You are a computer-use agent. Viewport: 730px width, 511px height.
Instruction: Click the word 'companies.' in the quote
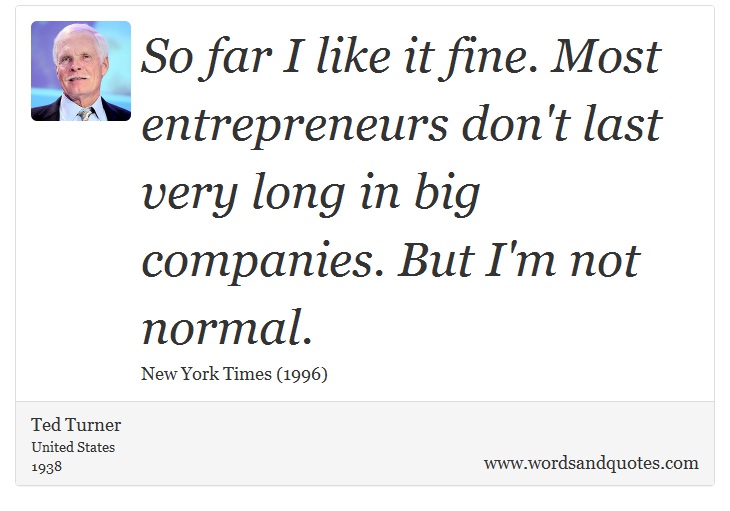263,262
